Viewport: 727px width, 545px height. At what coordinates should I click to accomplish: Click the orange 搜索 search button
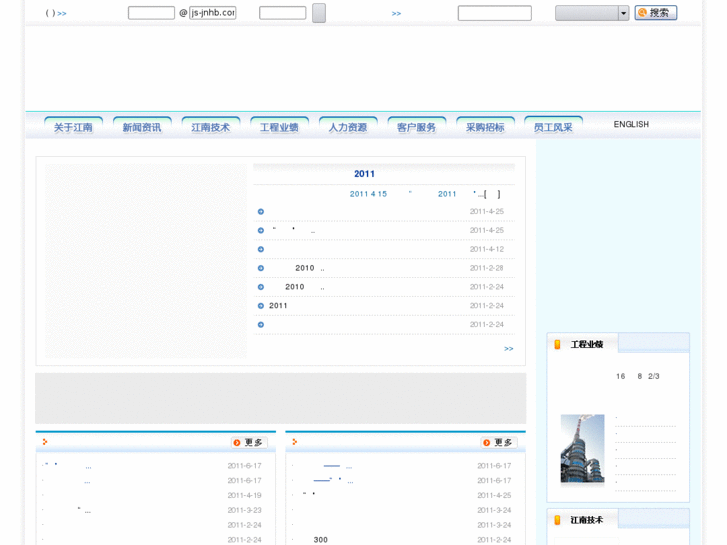(656, 13)
